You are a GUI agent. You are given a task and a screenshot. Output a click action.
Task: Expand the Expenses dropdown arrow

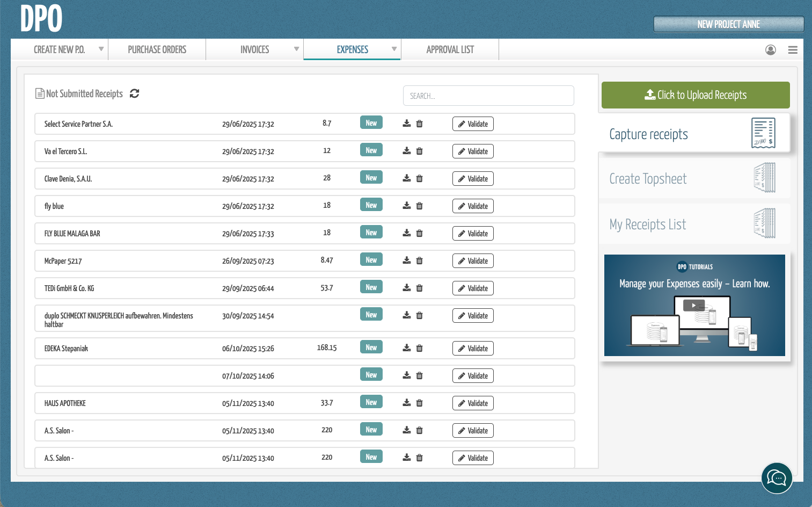(394, 49)
